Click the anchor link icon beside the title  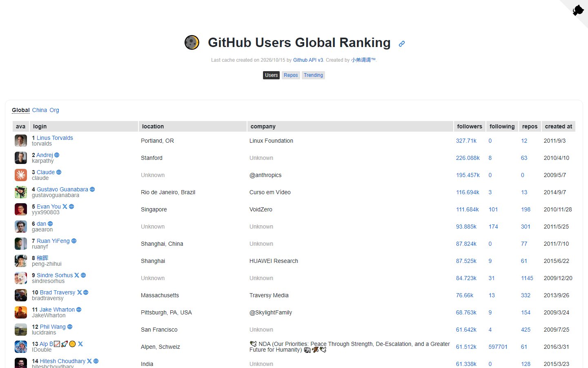[x=402, y=44]
